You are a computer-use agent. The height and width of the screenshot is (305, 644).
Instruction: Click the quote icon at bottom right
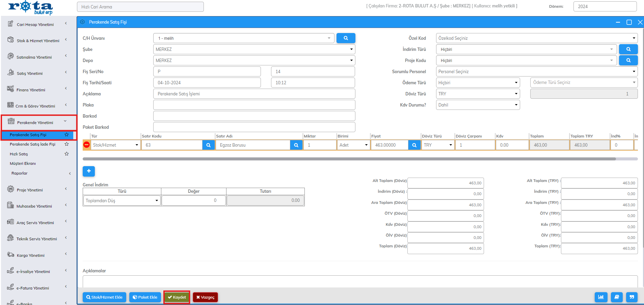coord(632,297)
